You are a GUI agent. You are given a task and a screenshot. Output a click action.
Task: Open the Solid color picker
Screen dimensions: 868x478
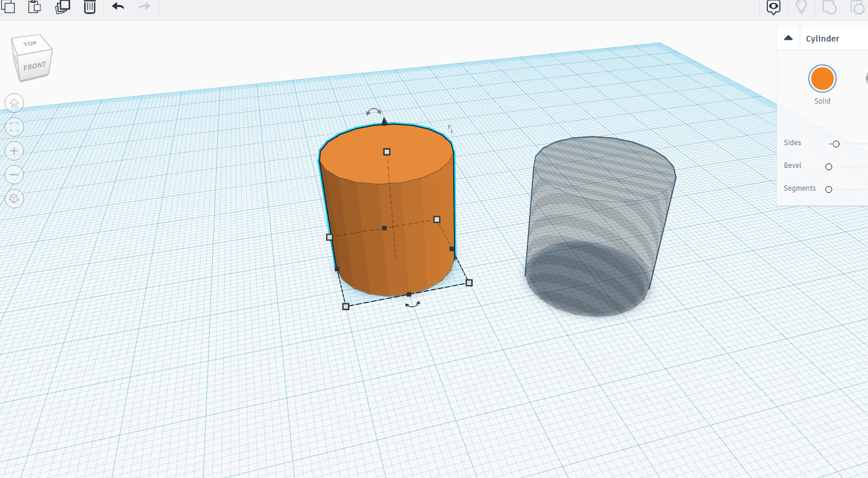[822, 78]
